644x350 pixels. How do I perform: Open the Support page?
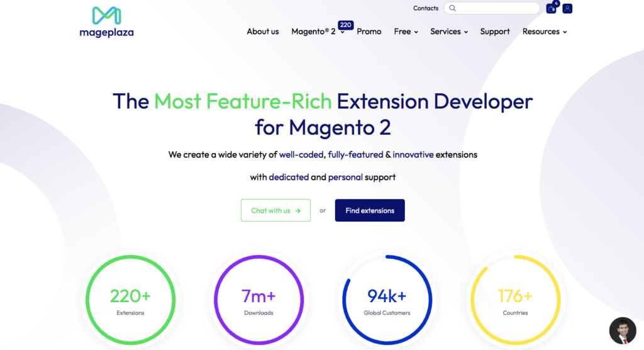pyautogui.click(x=495, y=31)
